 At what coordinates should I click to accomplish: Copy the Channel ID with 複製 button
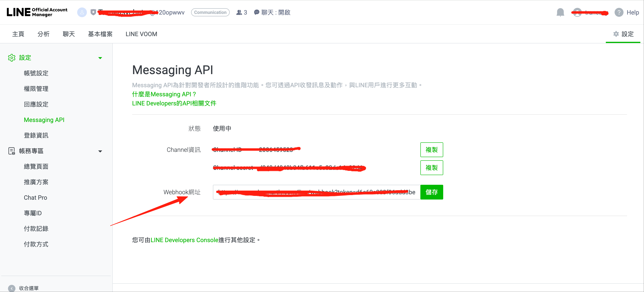click(431, 150)
